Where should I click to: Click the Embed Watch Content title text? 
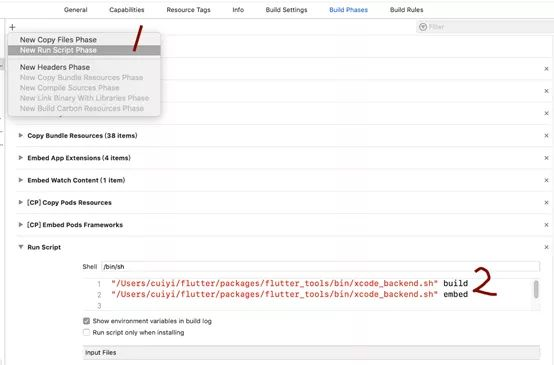(x=76, y=180)
